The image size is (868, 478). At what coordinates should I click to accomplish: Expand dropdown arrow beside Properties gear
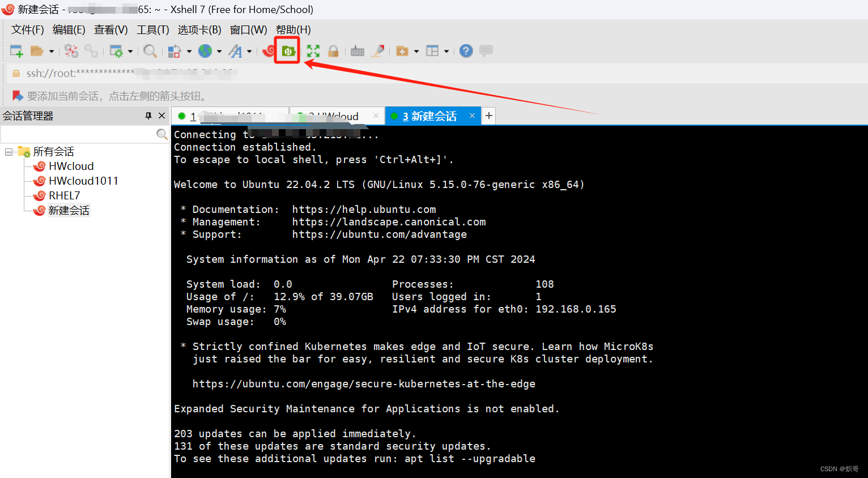coord(130,51)
